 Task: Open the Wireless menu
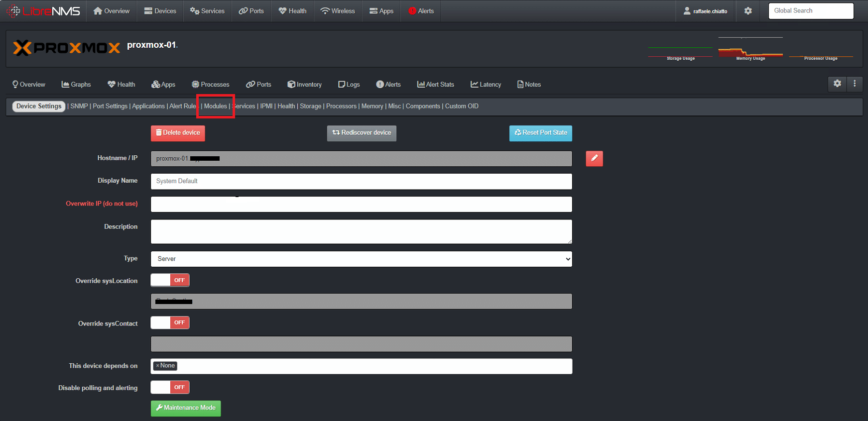(338, 11)
